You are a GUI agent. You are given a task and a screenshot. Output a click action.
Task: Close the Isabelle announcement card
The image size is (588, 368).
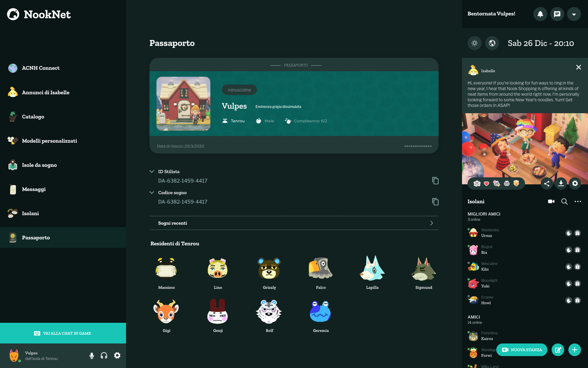point(579,67)
